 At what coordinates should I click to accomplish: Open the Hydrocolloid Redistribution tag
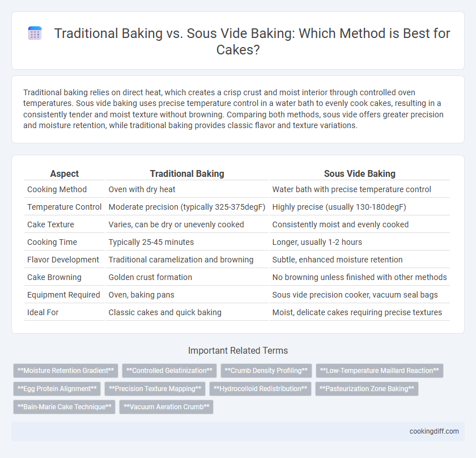point(260,389)
